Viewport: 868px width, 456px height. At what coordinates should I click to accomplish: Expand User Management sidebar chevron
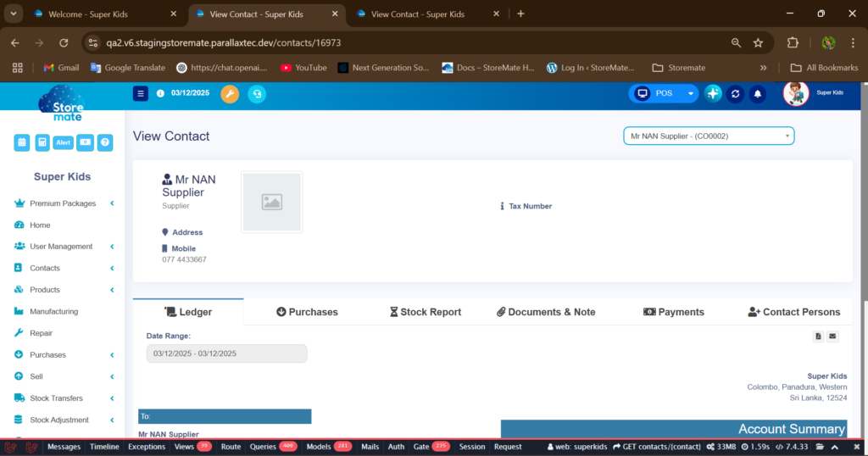pyautogui.click(x=112, y=247)
